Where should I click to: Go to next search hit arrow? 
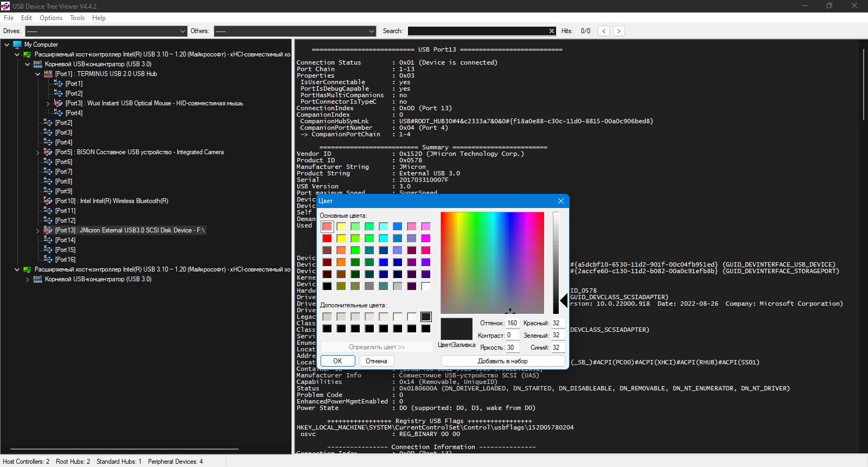pyautogui.click(x=619, y=31)
